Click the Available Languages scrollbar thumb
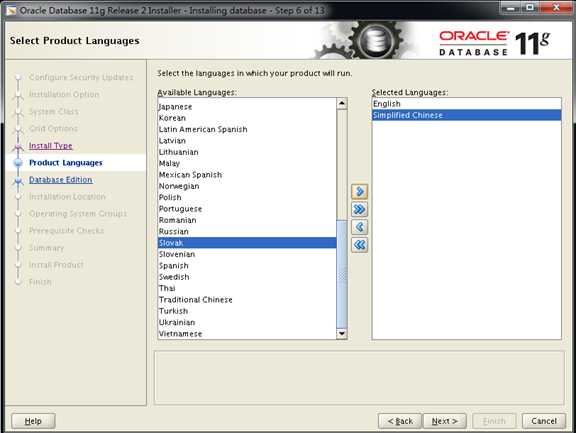This screenshot has width=576, height=433. click(x=342, y=274)
